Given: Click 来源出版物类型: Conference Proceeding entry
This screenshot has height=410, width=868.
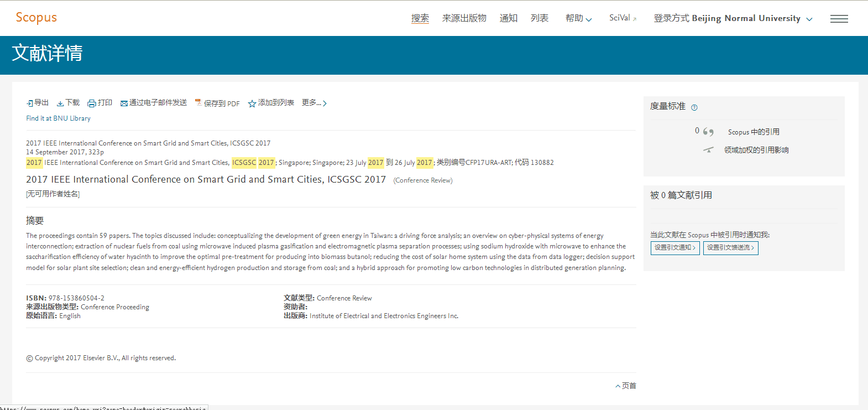Looking at the screenshot, I should click(87, 307).
